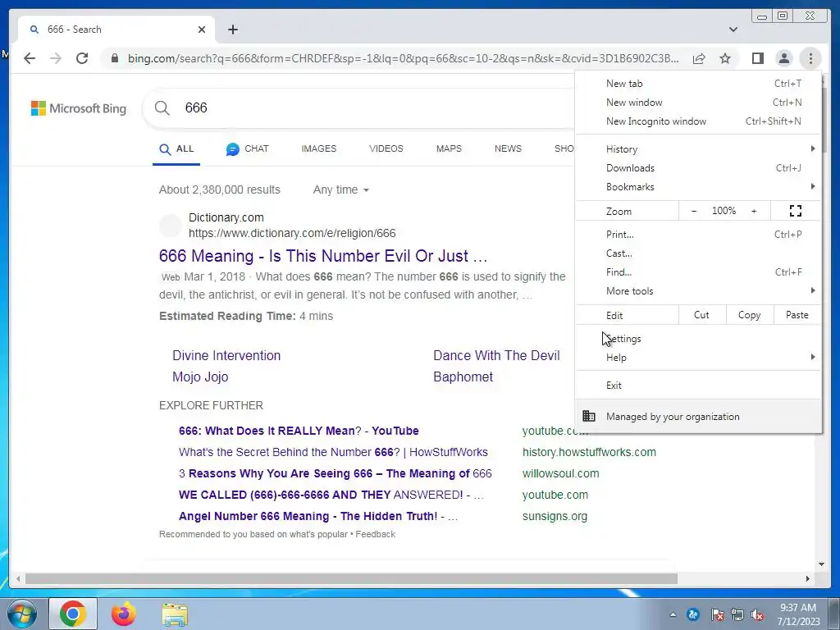The image size is (840, 630).
Task: Close the '666 - Search' tab
Action: tap(202, 30)
